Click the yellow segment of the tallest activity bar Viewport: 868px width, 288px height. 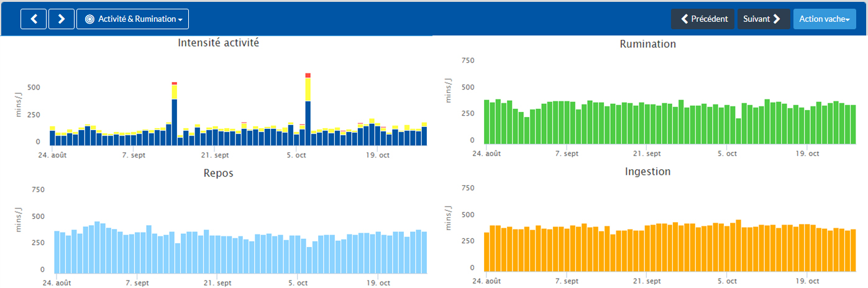(308, 90)
